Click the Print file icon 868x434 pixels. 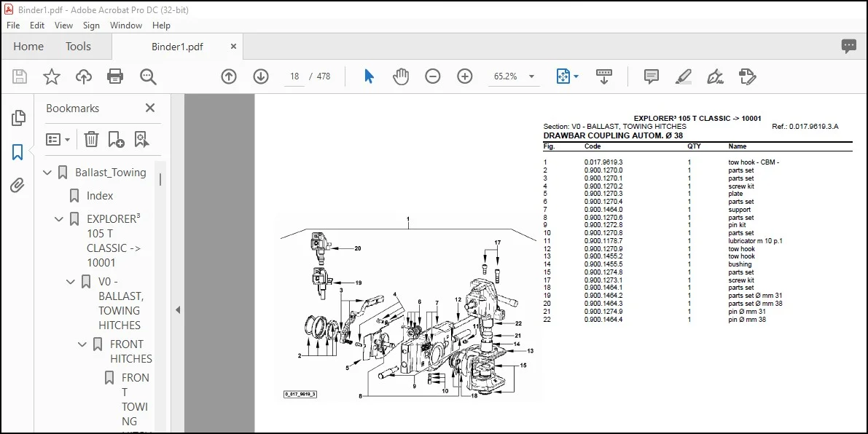pyautogui.click(x=115, y=76)
